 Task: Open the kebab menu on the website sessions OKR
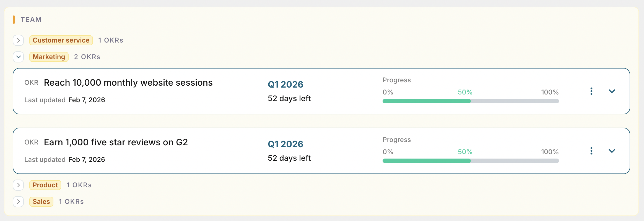[x=591, y=91]
